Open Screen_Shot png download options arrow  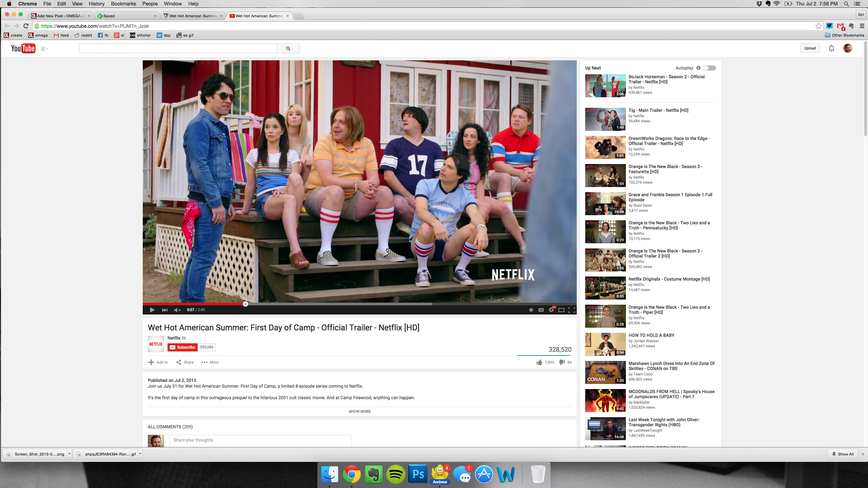[70, 454]
